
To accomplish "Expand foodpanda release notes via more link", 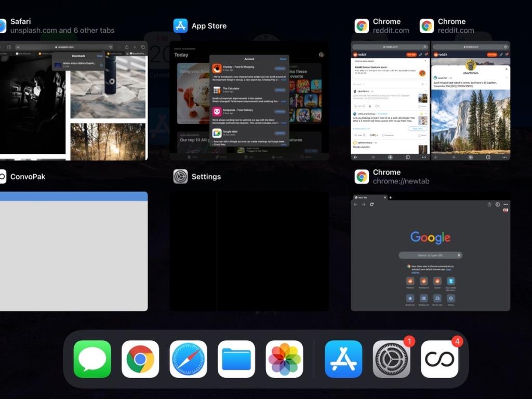I will click(x=282, y=123).
